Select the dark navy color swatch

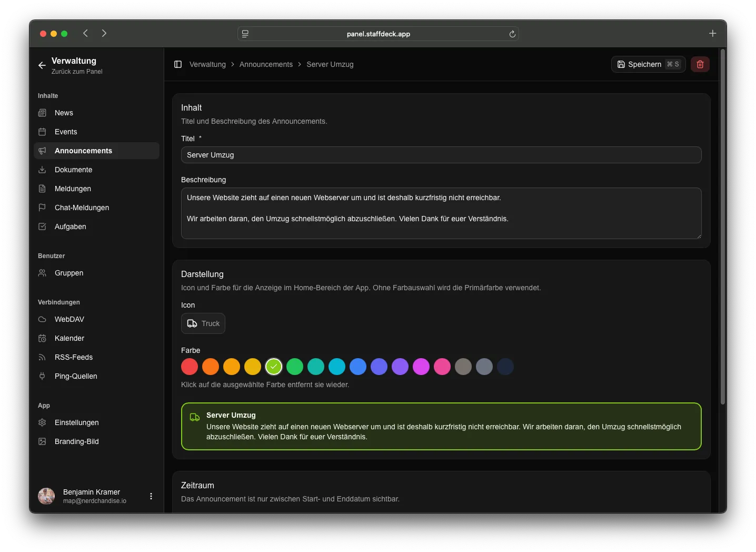[x=505, y=367]
